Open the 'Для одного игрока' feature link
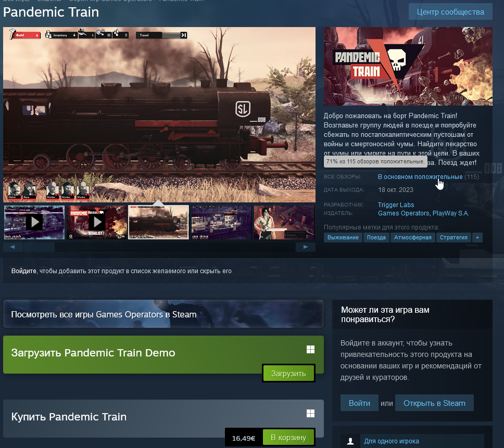The image size is (504, 448). click(391, 441)
